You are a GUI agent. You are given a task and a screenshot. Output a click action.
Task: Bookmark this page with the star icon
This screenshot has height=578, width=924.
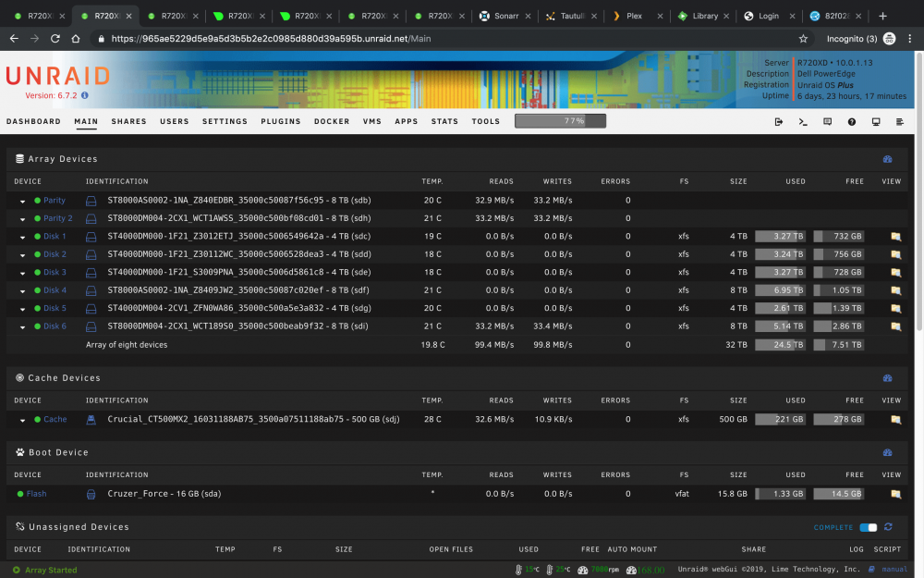click(x=803, y=38)
